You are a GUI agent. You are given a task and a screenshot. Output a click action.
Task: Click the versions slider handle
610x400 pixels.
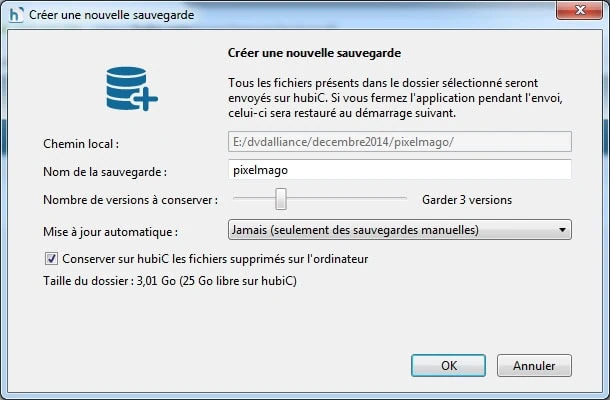click(281, 199)
